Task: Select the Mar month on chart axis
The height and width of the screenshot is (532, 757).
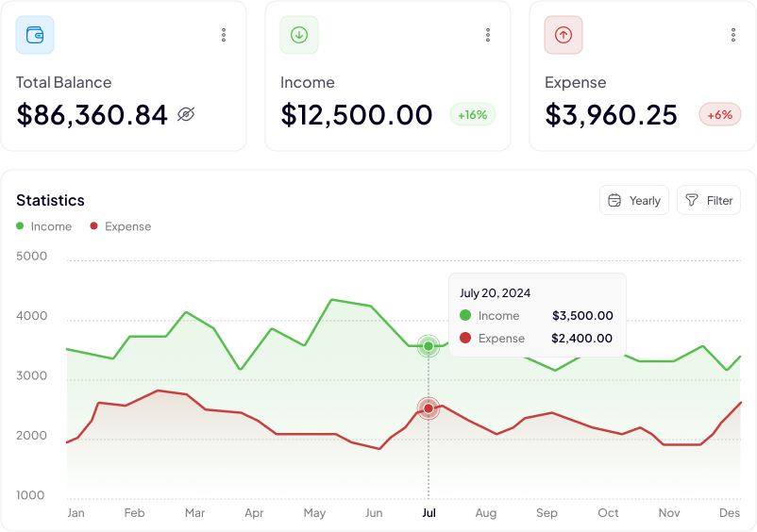Action: [x=194, y=513]
